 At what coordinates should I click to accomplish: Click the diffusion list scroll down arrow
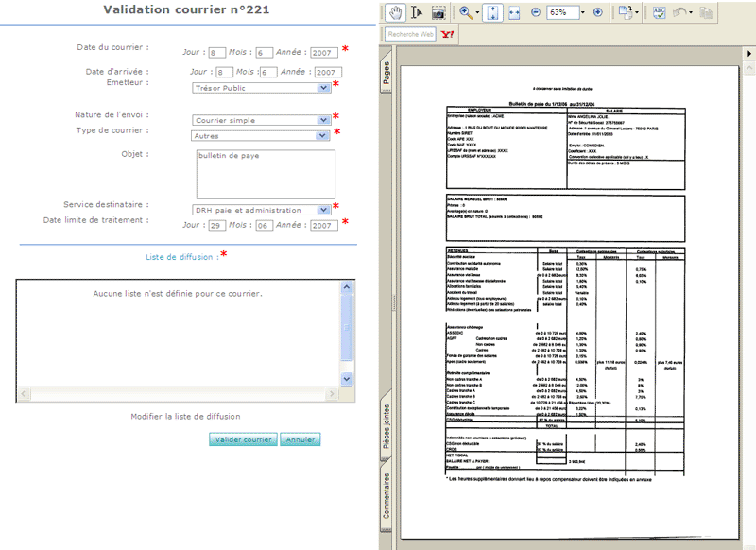(x=346, y=379)
